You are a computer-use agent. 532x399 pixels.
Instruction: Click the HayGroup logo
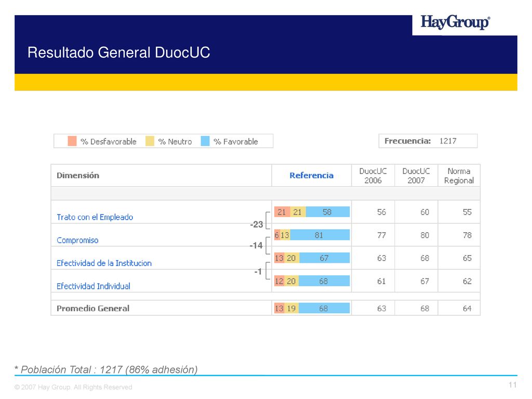click(x=455, y=22)
